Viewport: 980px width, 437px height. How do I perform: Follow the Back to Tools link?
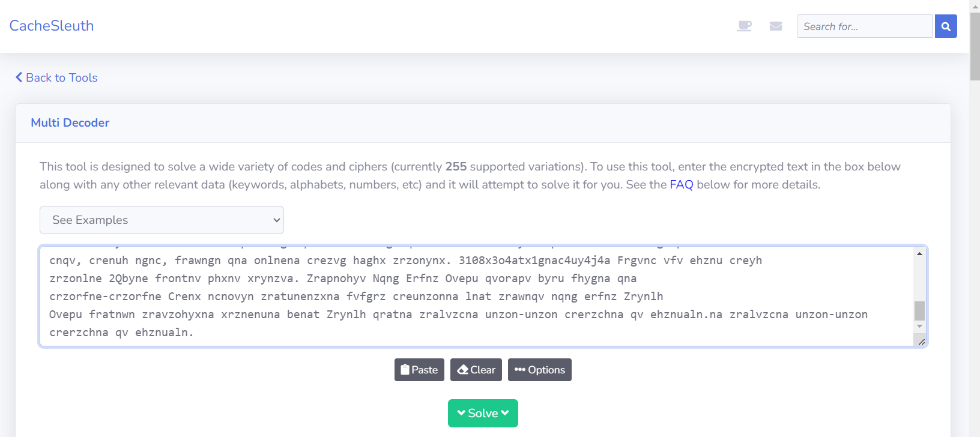pyautogui.click(x=56, y=77)
